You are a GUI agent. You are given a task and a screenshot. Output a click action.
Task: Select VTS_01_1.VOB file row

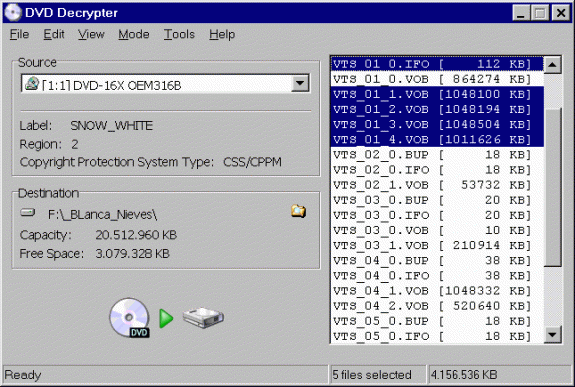tap(437, 94)
